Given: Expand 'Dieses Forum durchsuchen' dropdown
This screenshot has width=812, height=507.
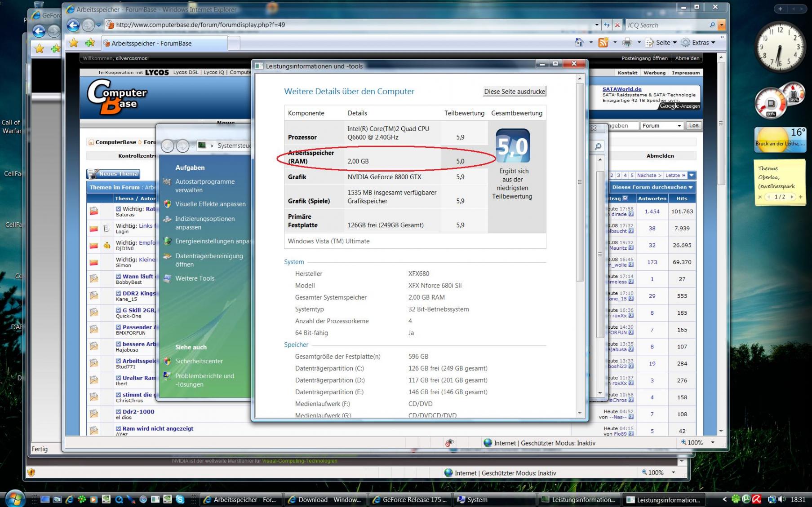Looking at the screenshot, I should 652,187.
